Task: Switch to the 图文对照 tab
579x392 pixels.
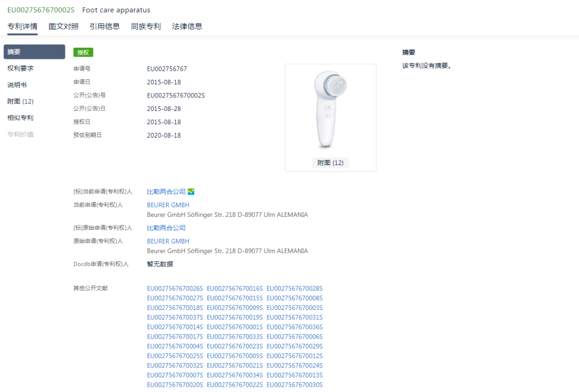Action: [63, 27]
